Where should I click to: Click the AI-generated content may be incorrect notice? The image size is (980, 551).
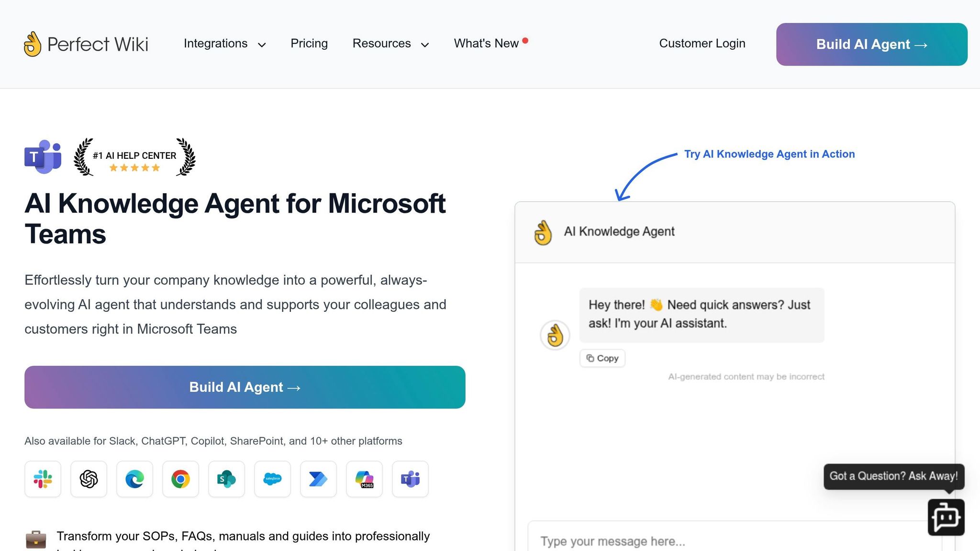click(746, 377)
